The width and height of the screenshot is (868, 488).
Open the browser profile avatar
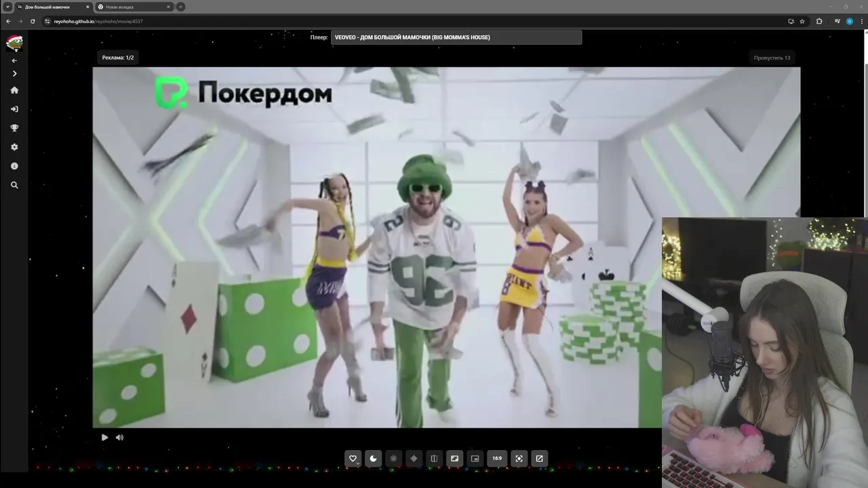[849, 21]
